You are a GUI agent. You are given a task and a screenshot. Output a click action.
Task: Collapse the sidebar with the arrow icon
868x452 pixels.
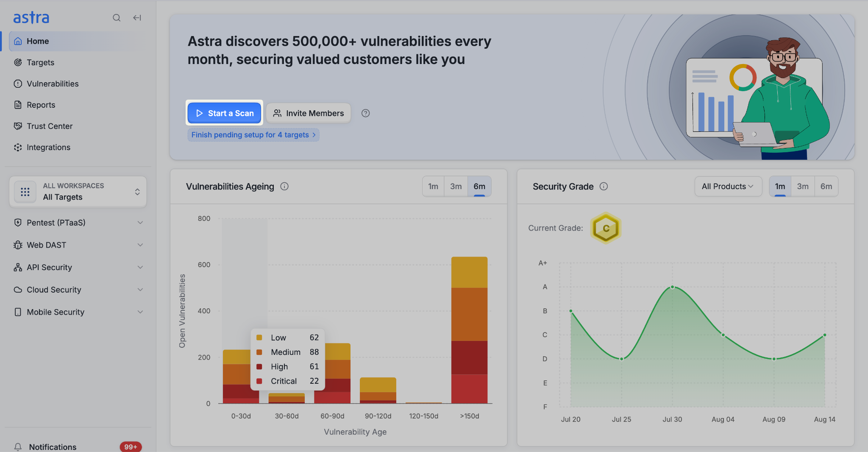click(137, 18)
